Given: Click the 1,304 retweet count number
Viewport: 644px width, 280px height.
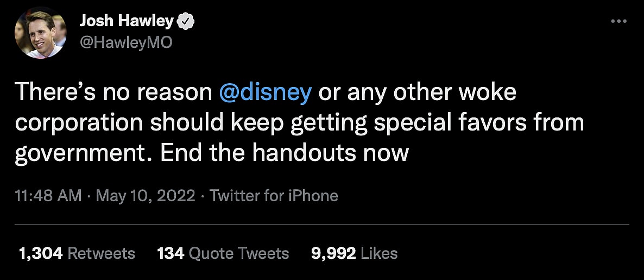Looking at the screenshot, I should [x=41, y=253].
